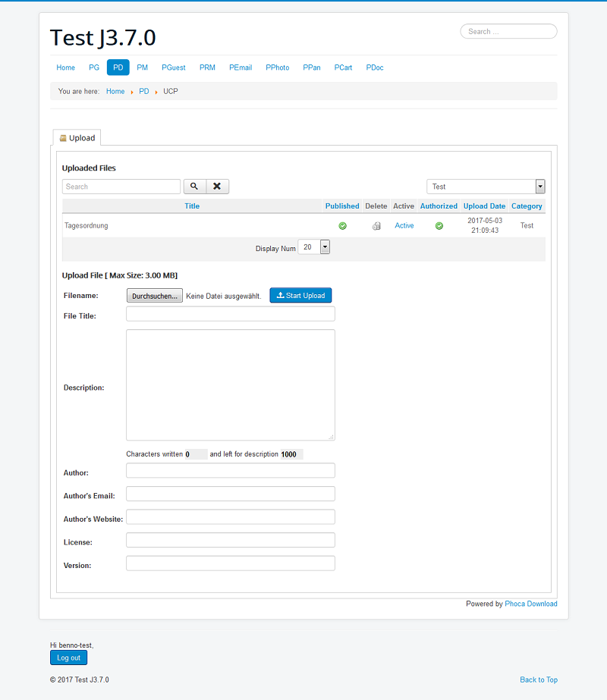Sort the table by Upload Date column
The height and width of the screenshot is (700, 607).
pos(484,206)
